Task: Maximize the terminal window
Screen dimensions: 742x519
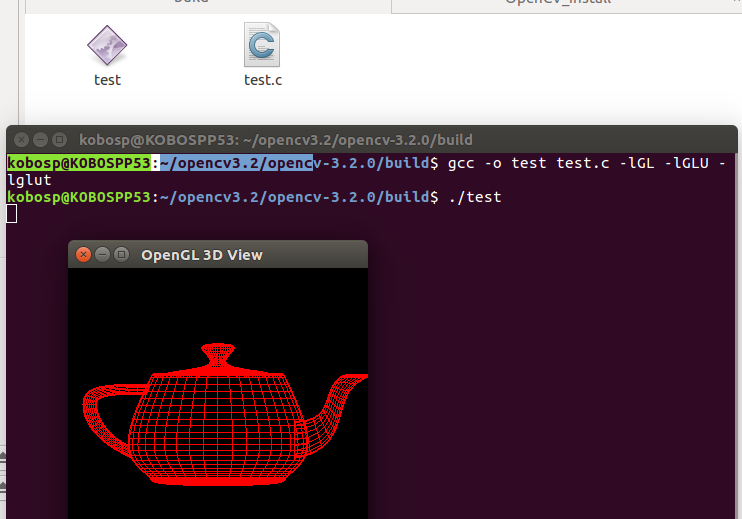Action: click(x=59, y=140)
